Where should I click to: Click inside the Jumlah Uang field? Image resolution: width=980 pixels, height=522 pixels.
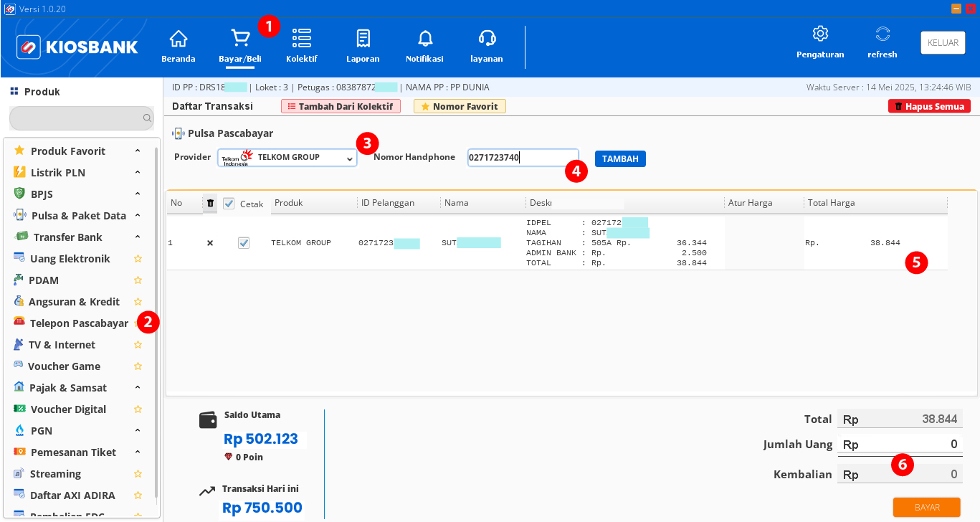(x=900, y=444)
